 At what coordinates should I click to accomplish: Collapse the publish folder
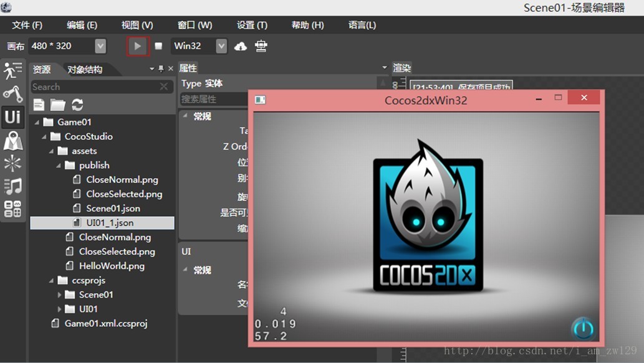[59, 166]
